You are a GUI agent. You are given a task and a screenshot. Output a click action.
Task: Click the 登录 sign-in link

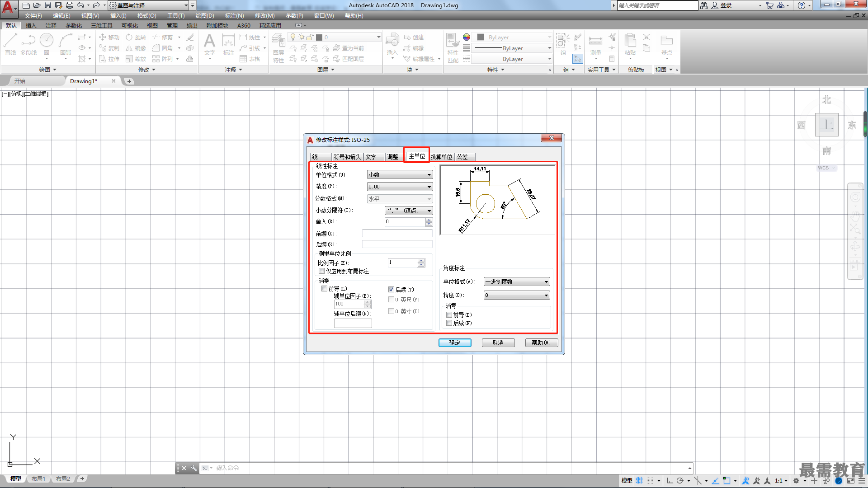(726, 5)
